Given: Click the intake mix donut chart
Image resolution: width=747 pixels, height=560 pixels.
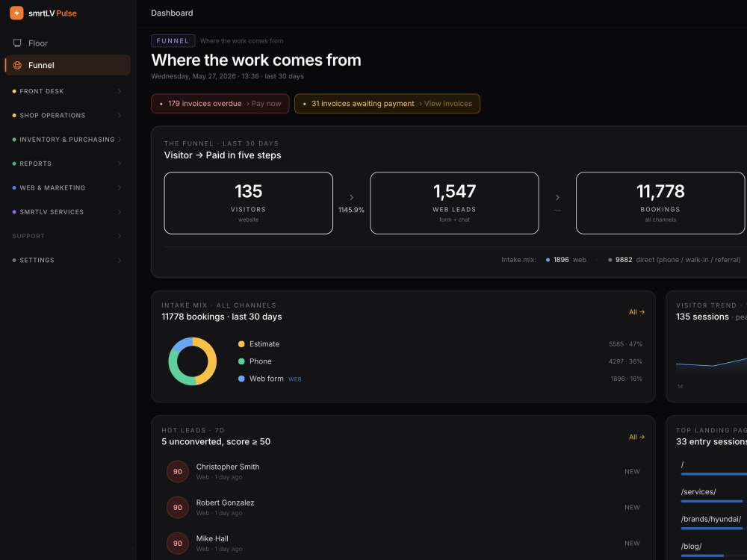Looking at the screenshot, I should (x=193, y=361).
